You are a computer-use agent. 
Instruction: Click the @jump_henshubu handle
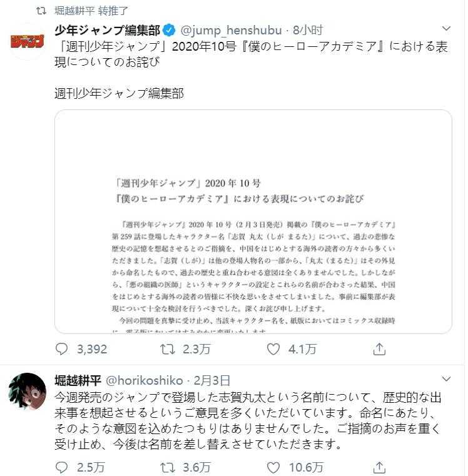coord(231,30)
